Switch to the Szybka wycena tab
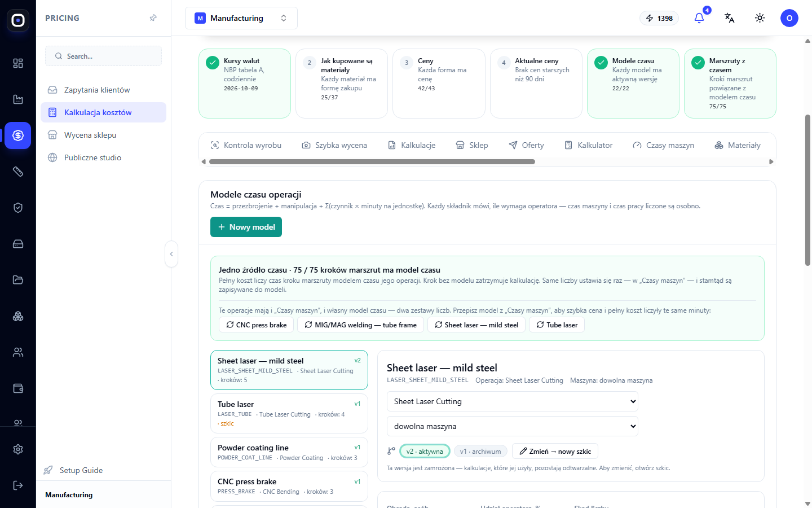 pos(334,145)
